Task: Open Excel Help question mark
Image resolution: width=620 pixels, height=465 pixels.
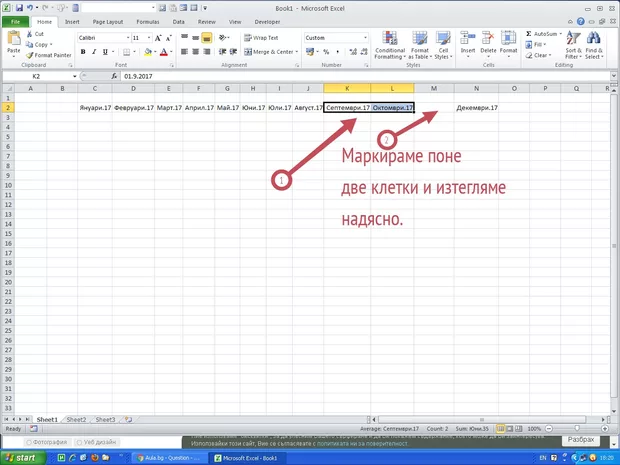Action: (x=580, y=22)
